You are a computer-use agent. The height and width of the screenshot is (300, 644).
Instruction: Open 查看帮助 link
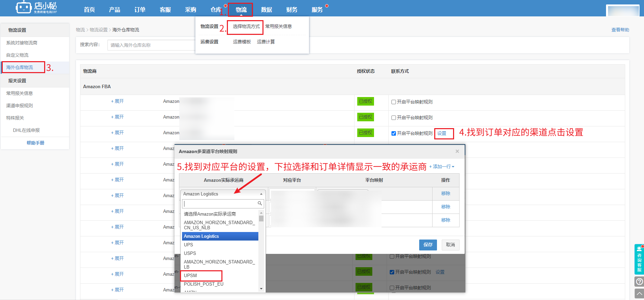pyautogui.click(x=620, y=30)
